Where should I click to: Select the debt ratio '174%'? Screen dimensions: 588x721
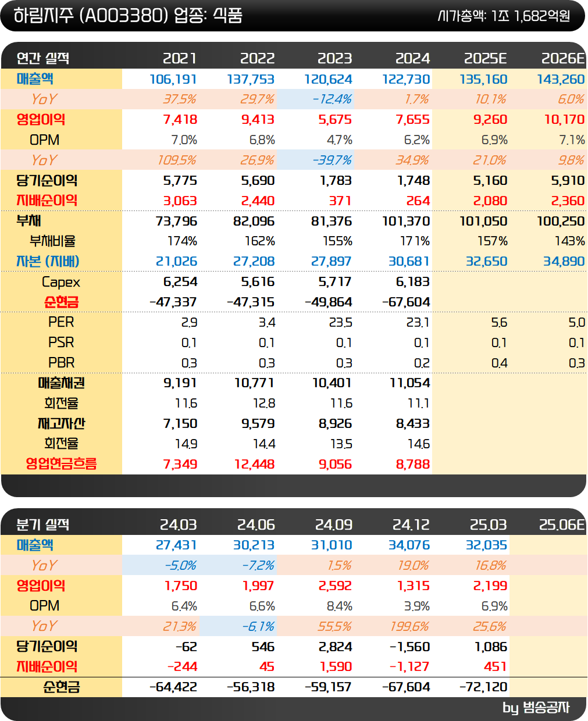point(182,241)
